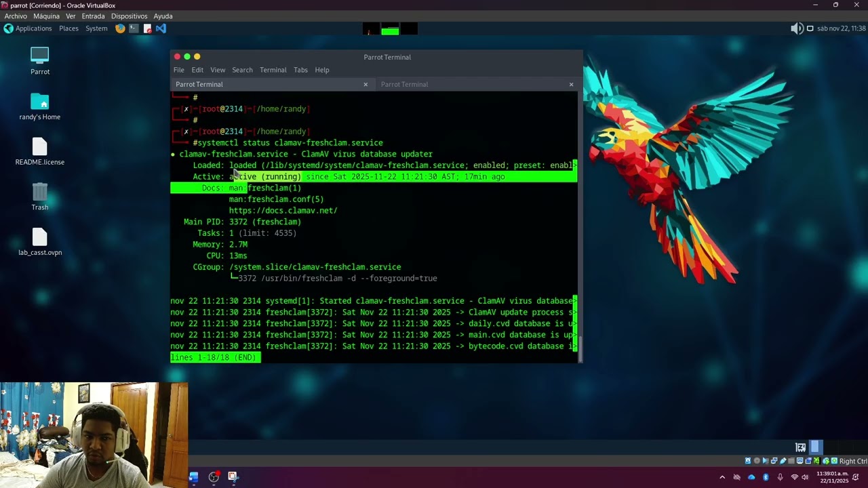The width and height of the screenshot is (868, 488).
Task: Select the first active Parrot Terminal tab
Action: (x=271, y=84)
